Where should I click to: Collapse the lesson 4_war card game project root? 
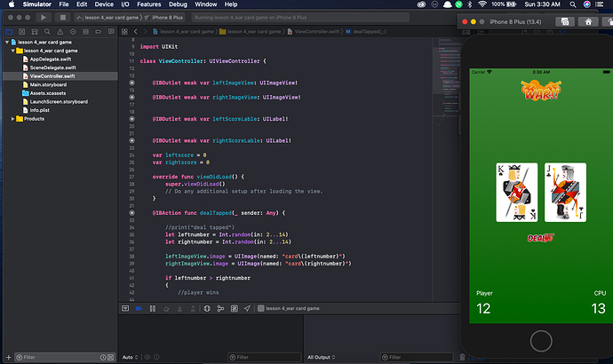pos(6,43)
